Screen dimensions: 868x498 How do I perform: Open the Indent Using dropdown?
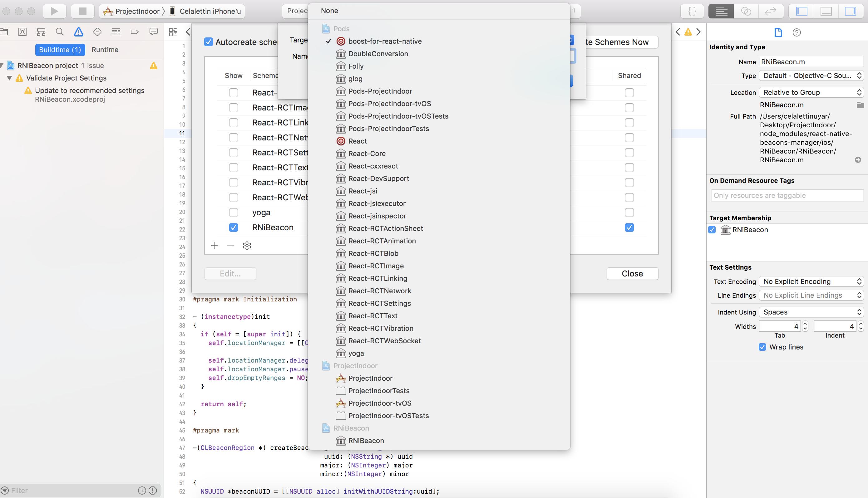[x=811, y=312]
